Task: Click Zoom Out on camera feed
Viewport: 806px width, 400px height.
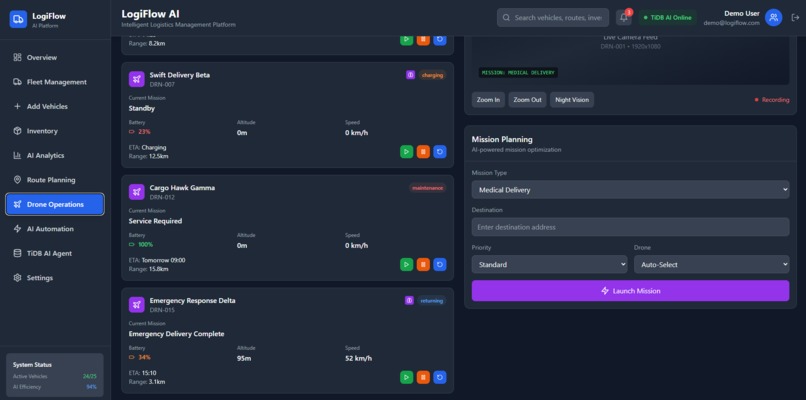Action: [527, 100]
